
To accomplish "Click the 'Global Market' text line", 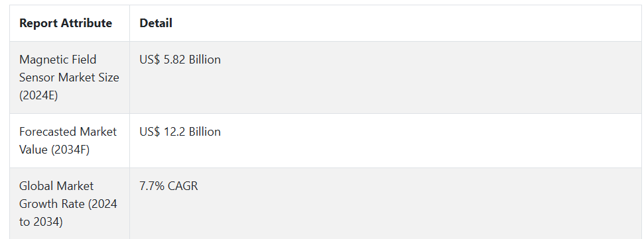I will tap(56, 186).
